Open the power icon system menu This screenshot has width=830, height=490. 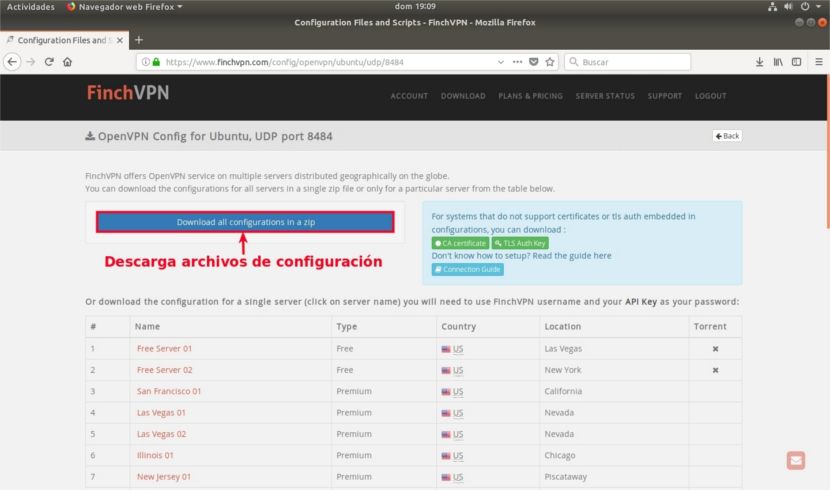(805, 6)
